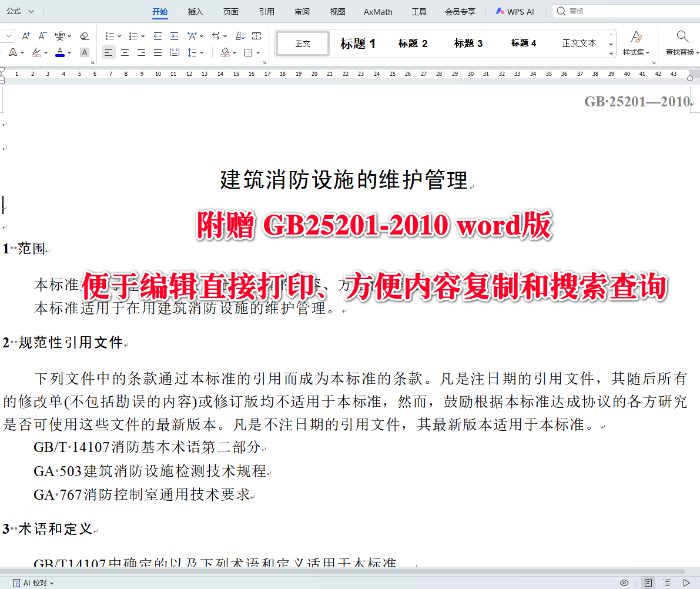Viewport: 700px width, 589px height.
Task: Expand the line spacing dropdown
Action: [x=203, y=52]
